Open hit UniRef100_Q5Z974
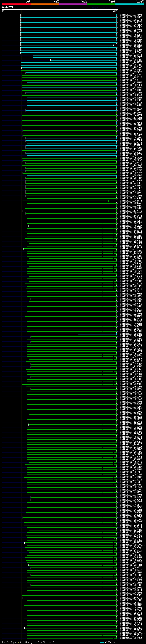 click(131, 20)
